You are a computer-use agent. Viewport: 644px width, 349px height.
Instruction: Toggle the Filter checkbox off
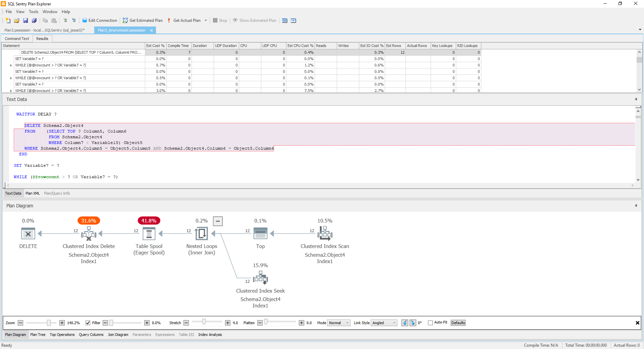(88, 323)
